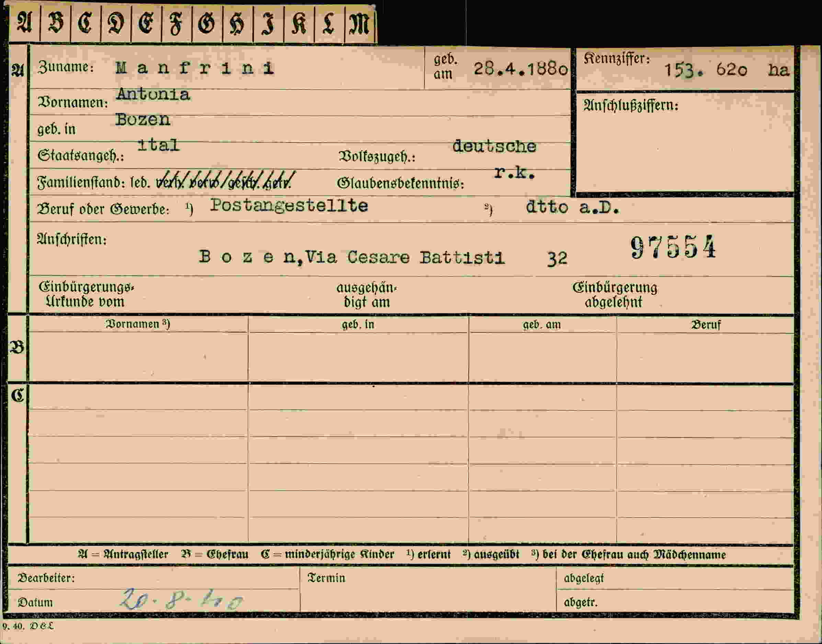Click the 'A = Antragsteller' legend entry

pyautogui.click(x=123, y=554)
